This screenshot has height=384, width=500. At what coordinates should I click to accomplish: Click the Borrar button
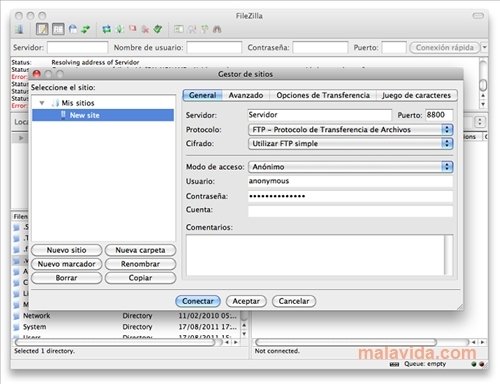(67, 278)
